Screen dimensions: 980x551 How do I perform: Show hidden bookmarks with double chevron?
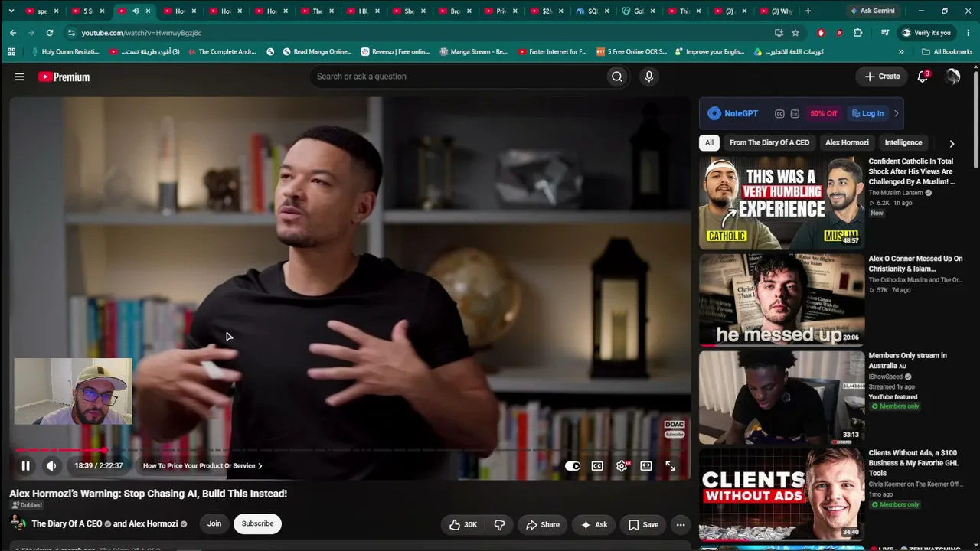click(901, 52)
